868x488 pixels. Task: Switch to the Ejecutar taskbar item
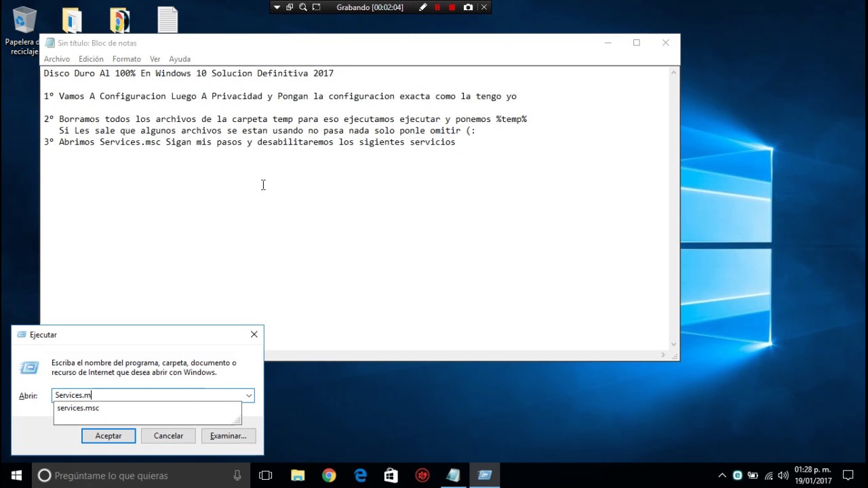click(x=485, y=475)
